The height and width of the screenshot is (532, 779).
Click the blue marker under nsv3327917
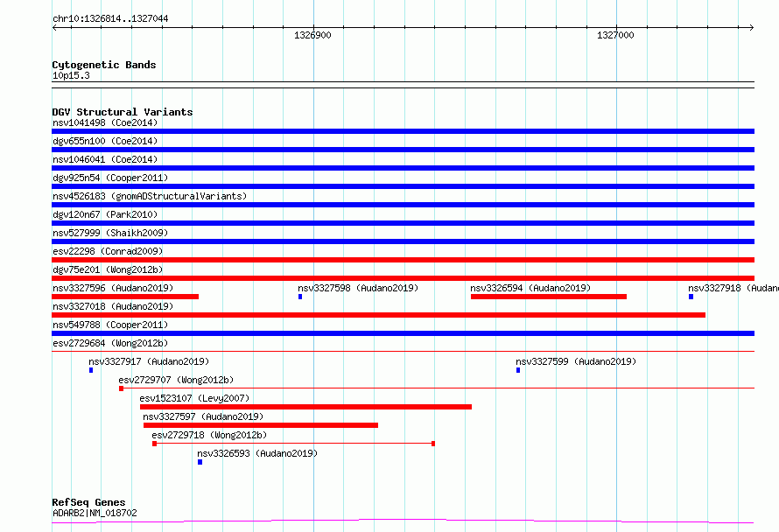pos(91,370)
